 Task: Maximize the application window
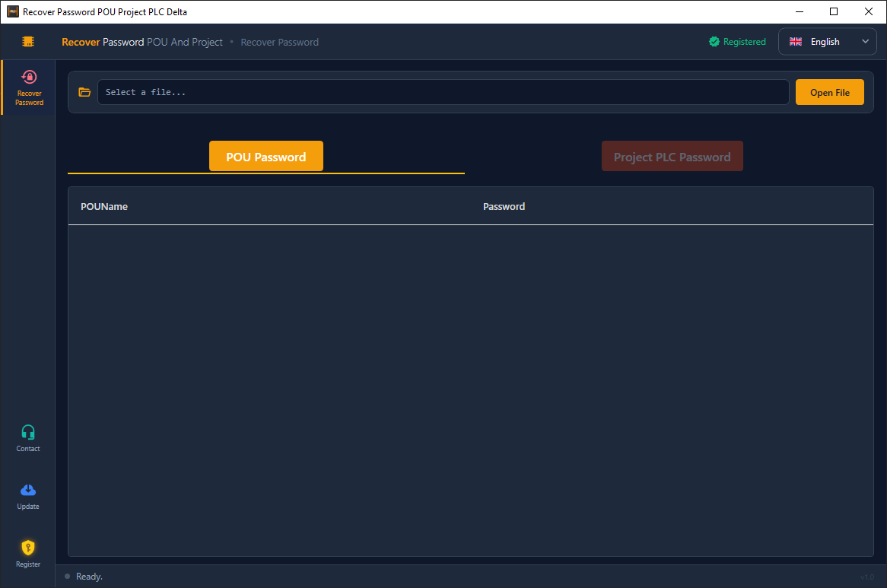click(834, 12)
